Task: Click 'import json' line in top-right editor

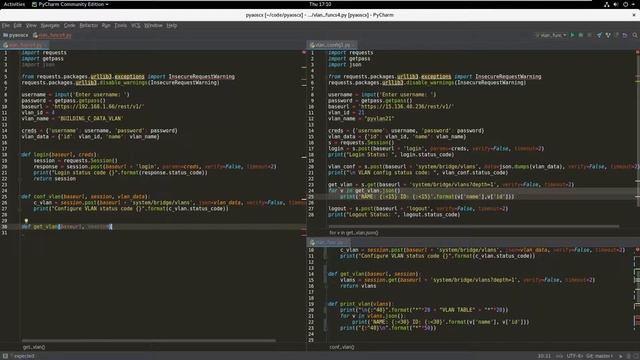Action: coord(344,64)
